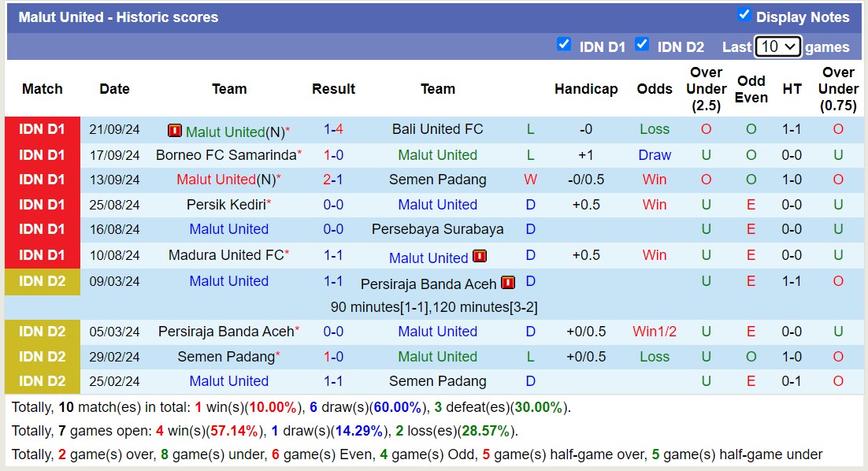
Task: Open the Borneo FC Samarinda team link
Action: (x=224, y=154)
